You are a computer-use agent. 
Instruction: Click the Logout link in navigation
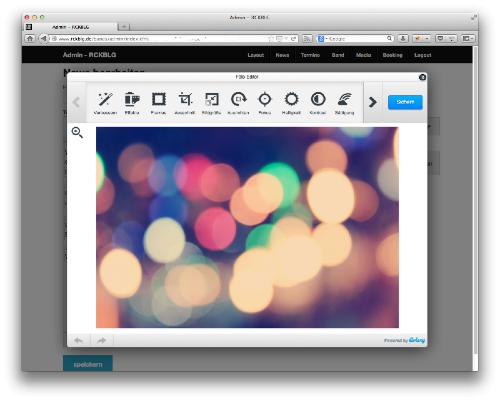[423, 55]
